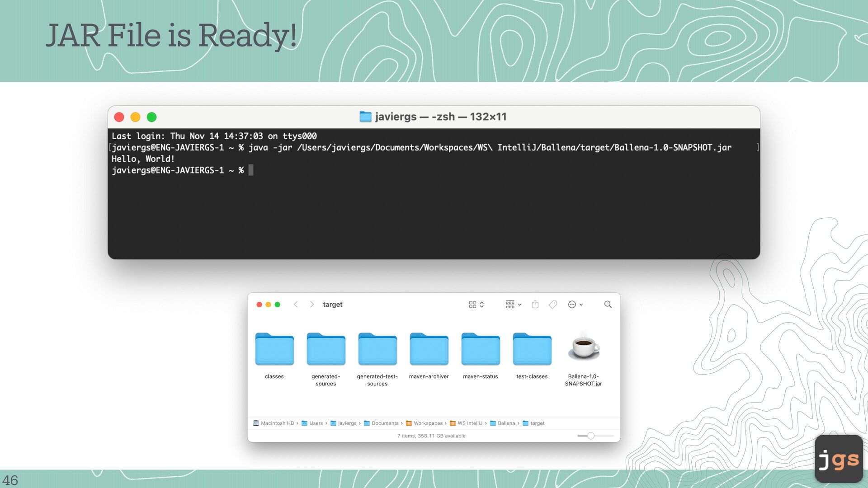
Task: Click the Finder tag icon
Action: coord(552,305)
